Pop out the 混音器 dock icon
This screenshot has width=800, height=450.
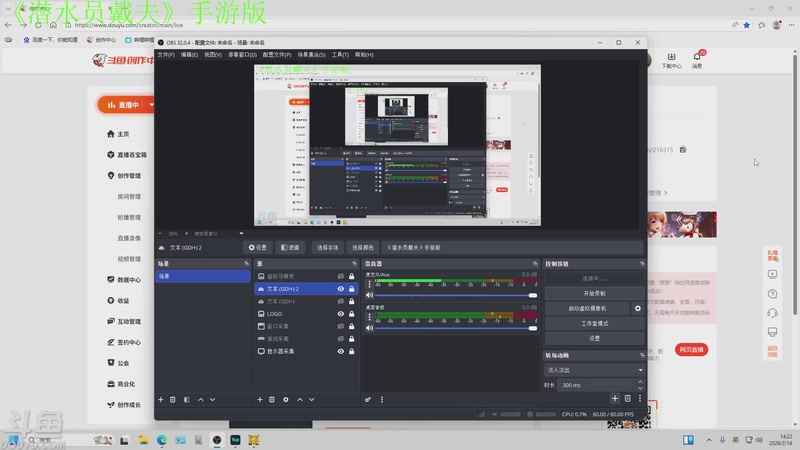pyautogui.click(x=535, y=263)
